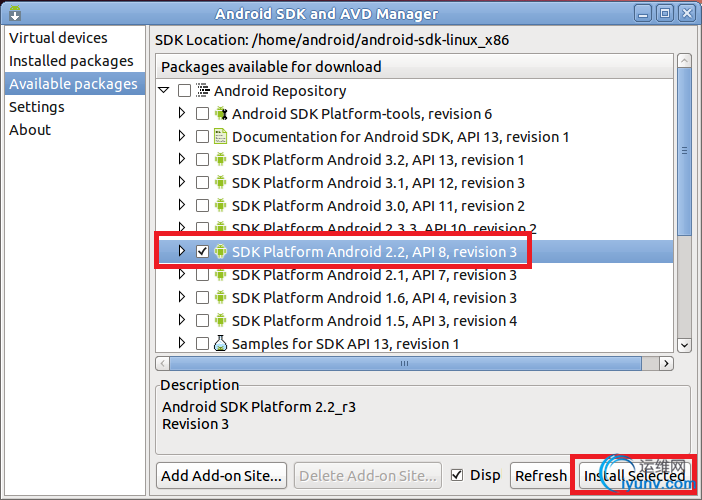Click the Install Selected button
The width and height of the screenshot is (702, 500).
click(x=634, y=475)
